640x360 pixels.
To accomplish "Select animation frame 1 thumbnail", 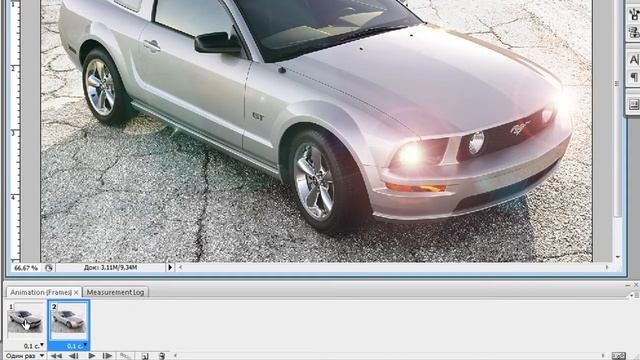I will (x=25, y=320).
